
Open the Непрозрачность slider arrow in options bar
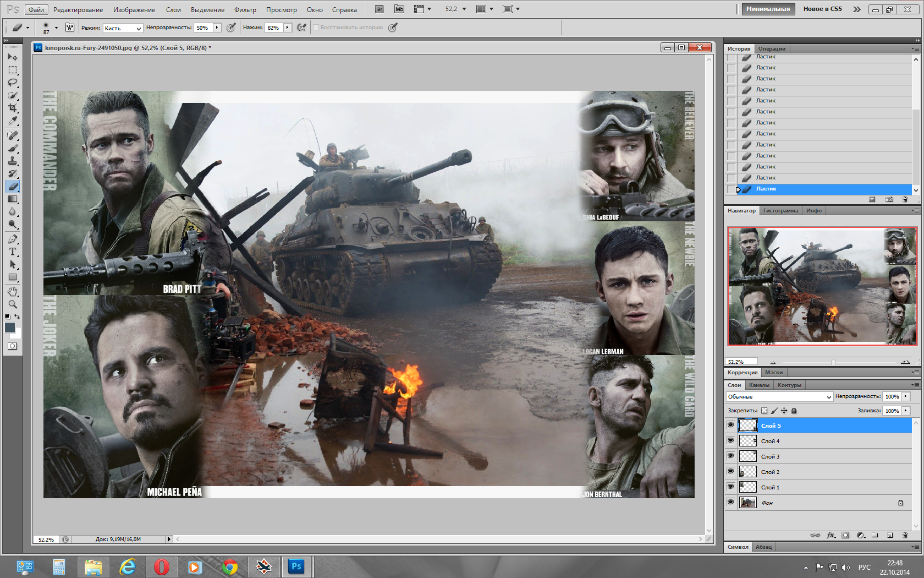coord(217,28)
